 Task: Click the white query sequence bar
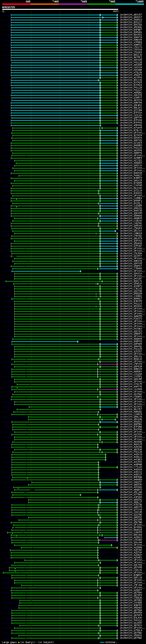point(60,9)
